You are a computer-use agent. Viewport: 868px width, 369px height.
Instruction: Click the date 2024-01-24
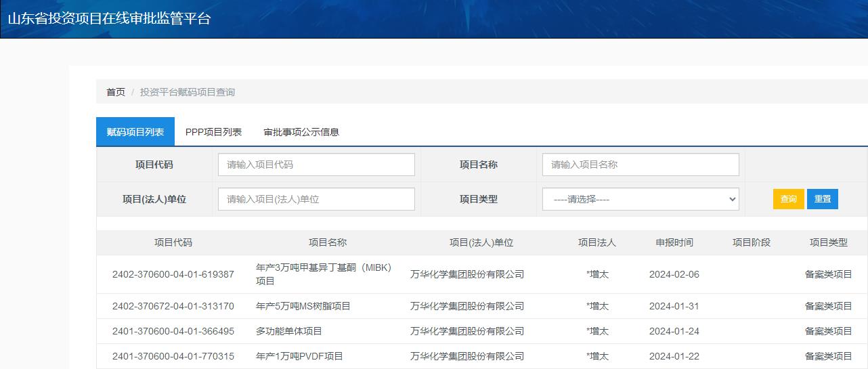674,331
